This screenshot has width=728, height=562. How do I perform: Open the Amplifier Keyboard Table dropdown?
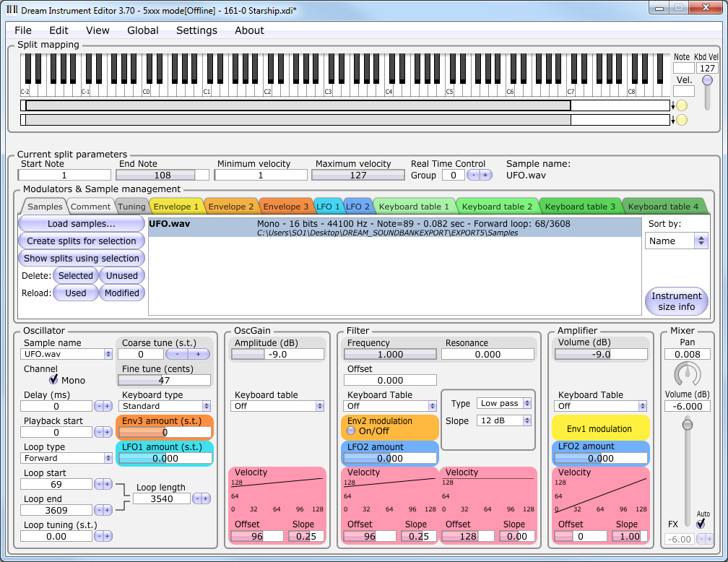pos(600,406)
